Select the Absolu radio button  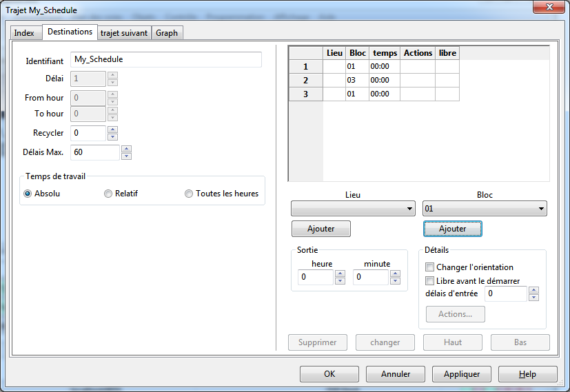coord(28,194)
